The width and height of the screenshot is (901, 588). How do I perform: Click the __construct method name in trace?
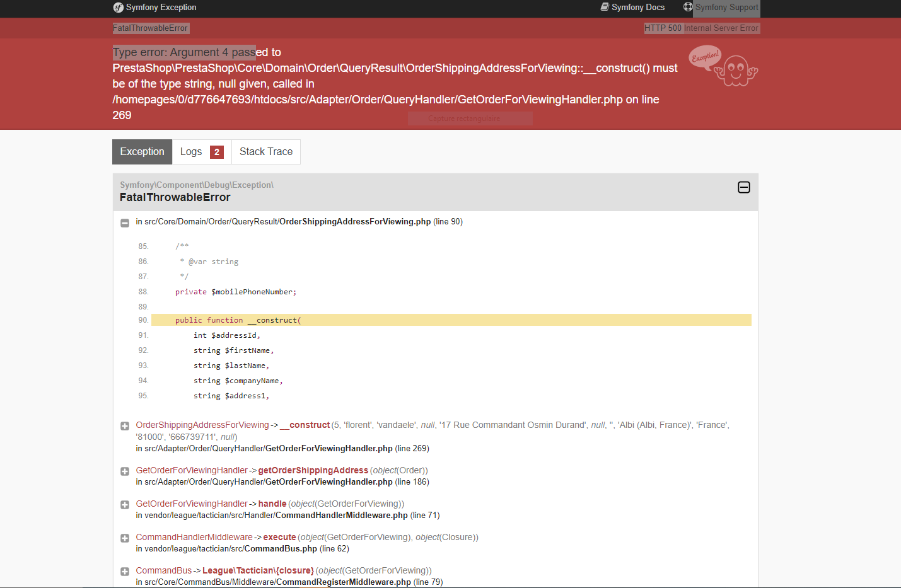pos(305,425)
